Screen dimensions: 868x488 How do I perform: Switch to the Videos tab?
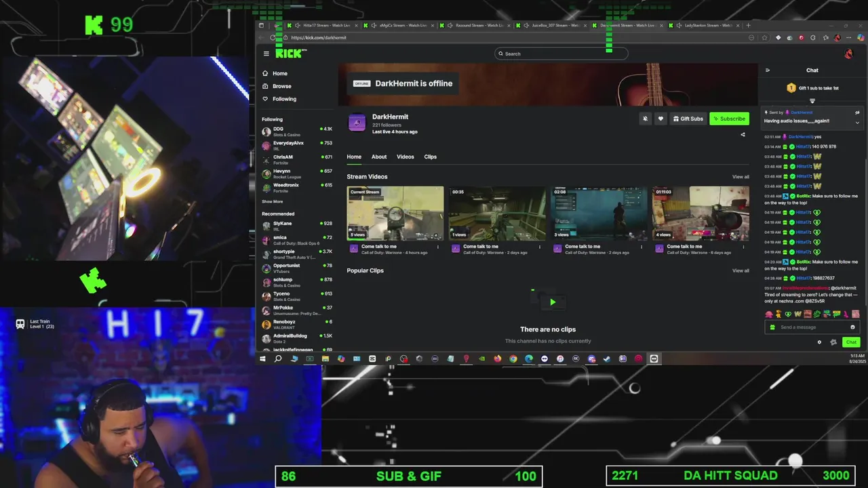pyautogui.click(x=406, y=157)
